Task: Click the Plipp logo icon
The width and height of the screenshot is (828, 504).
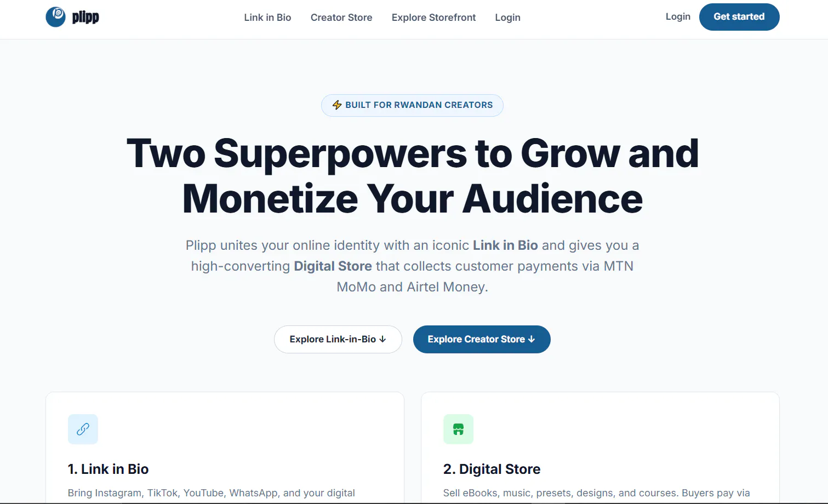Action: [x=55, y=17]
